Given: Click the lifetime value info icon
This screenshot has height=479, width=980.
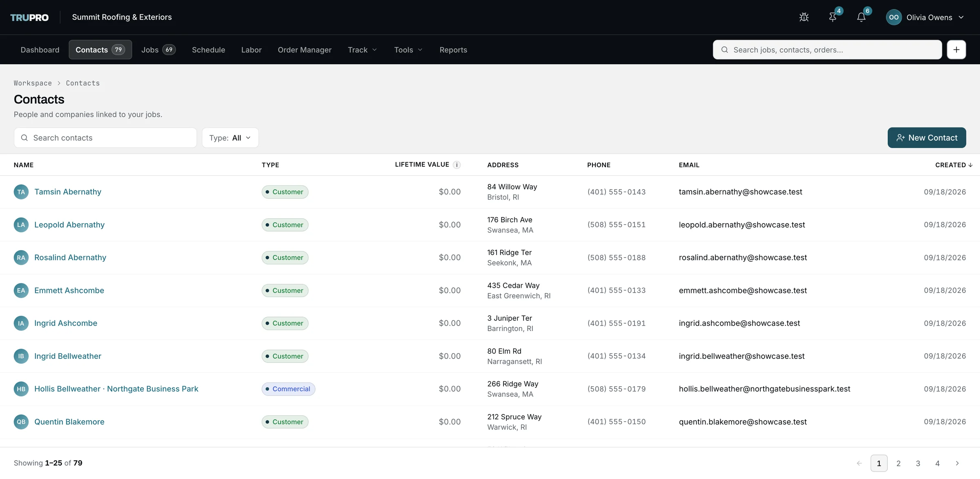Looking at the screenshot, I should click(457, 165).
